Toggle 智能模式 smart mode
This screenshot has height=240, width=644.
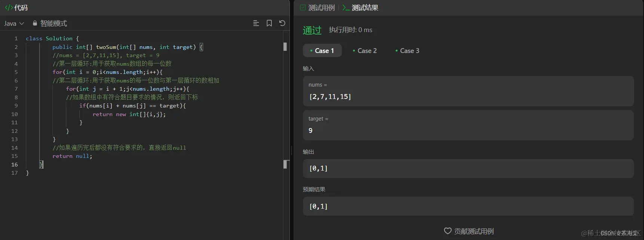pyautogui.click(x=53, y=24)
